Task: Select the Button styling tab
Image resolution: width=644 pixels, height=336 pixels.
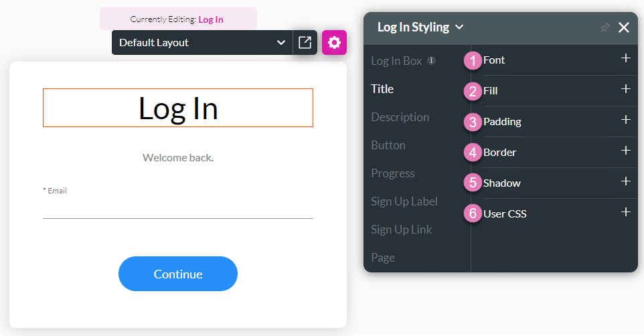Action: point(388,145)
